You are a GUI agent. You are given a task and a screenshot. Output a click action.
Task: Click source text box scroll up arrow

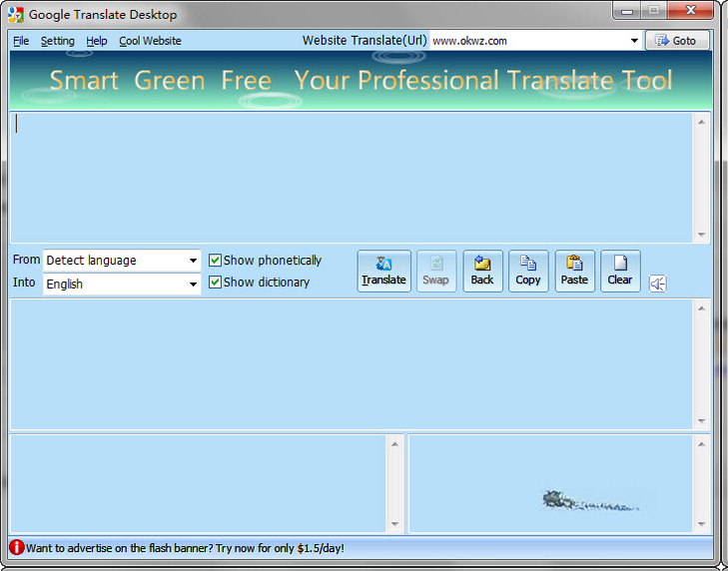pos(701,122)
